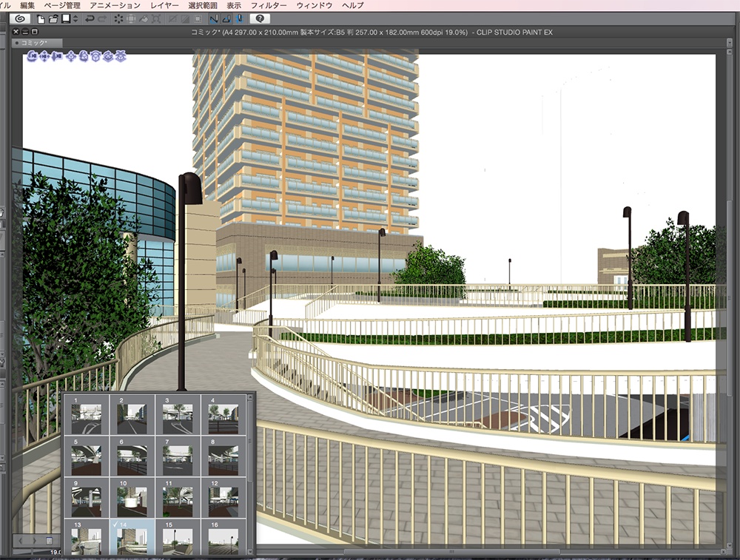Screen dimensions: 740x560
Task: Toggle the selection border display icon
Action: tap(198, 19)
